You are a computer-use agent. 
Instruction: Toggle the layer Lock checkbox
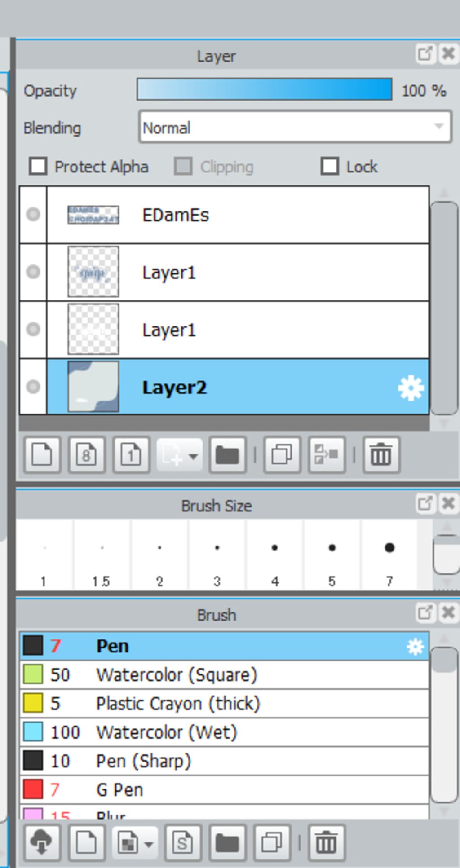coord(330,167)
